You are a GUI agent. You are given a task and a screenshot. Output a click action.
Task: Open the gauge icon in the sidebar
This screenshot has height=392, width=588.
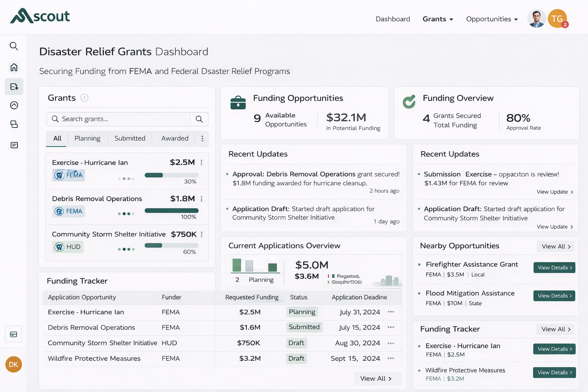coord(14,105)
